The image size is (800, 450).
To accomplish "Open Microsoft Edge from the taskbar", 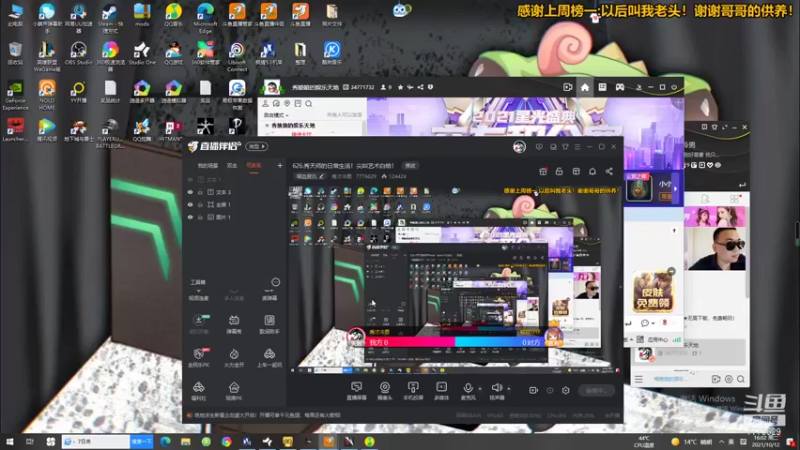I will [x=165, y=441].
